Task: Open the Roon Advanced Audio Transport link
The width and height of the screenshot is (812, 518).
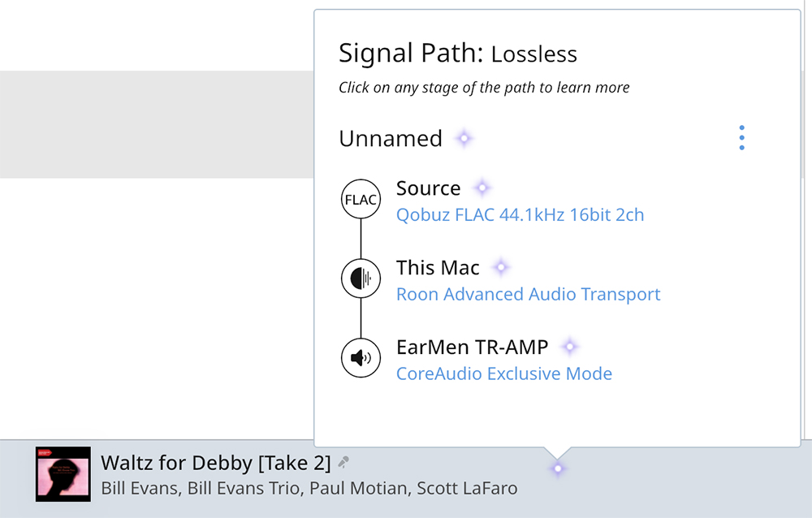Action: (x=528, y=294)
